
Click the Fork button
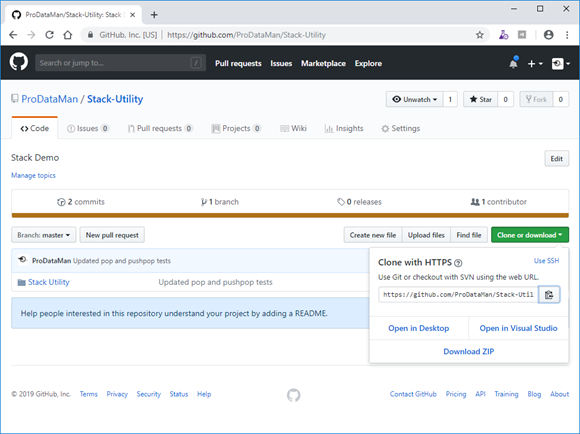click(536, 99)
